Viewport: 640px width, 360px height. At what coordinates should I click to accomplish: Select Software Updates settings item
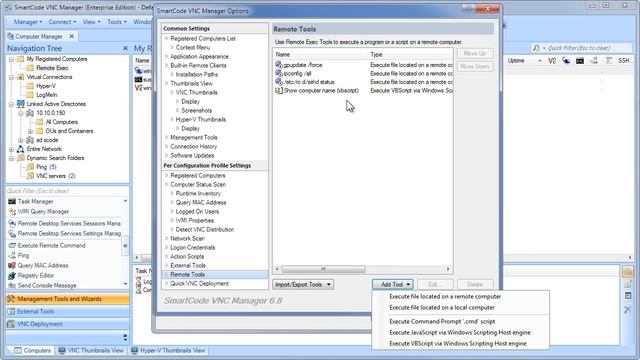click(x=192, y=156)
